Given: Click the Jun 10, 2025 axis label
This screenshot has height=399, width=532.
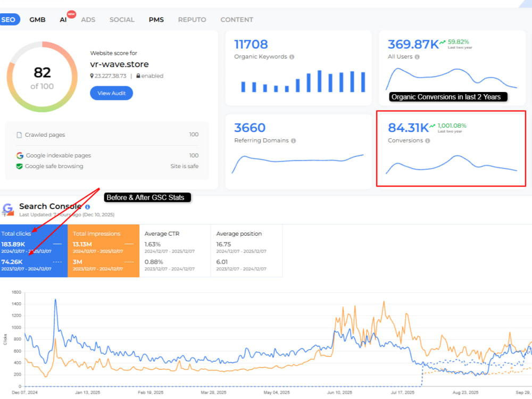Looking at the screenshot, I should [339, 393].
